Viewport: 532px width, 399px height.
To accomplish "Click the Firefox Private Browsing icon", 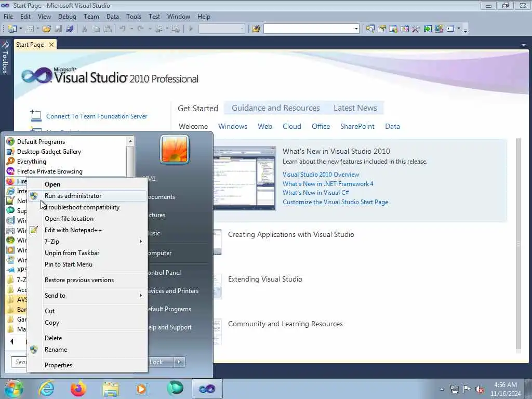I will point(10,171).
